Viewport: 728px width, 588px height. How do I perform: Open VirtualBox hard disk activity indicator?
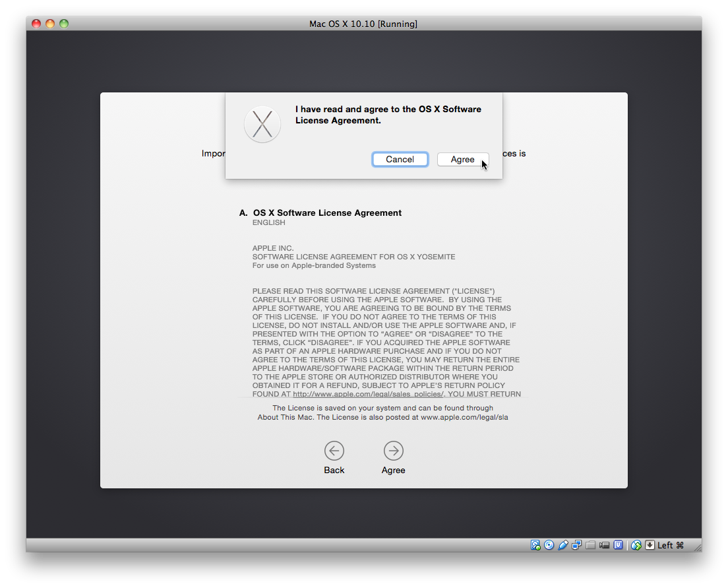tap(535, 544)
